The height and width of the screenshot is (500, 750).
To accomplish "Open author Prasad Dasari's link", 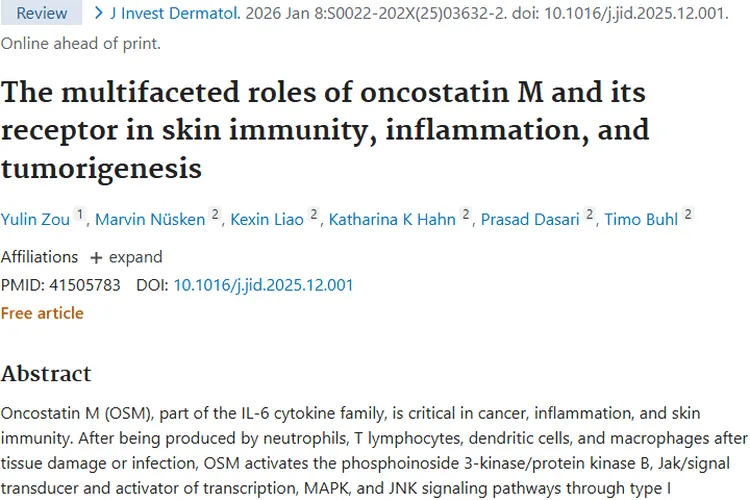I will click(530, 220).
